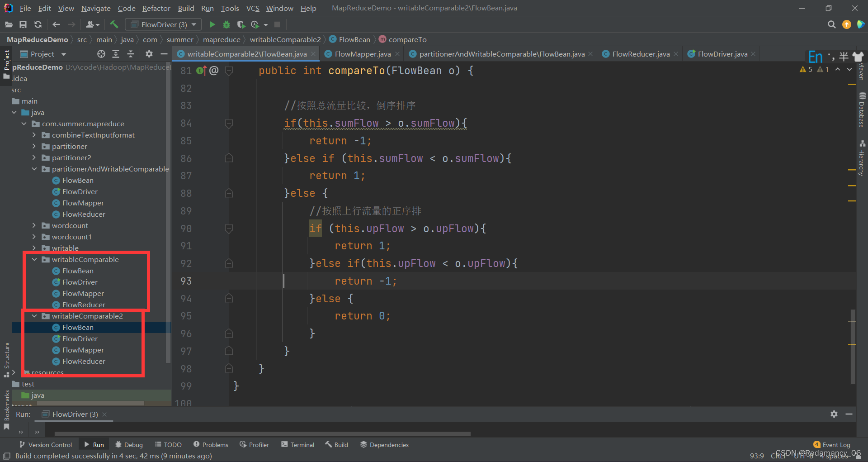Click the Run panel horizontal scrollbar
Viewport: 868px width, 462px height.
pos(262,433)
